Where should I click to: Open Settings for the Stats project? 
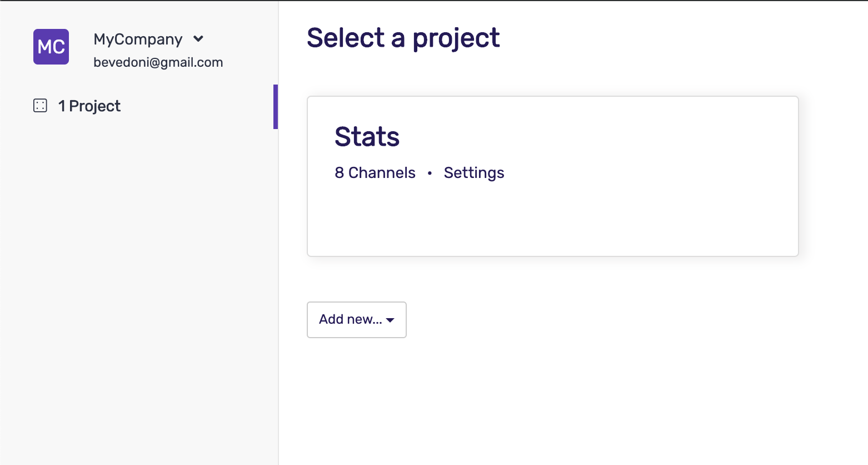(x=473, y=173)
